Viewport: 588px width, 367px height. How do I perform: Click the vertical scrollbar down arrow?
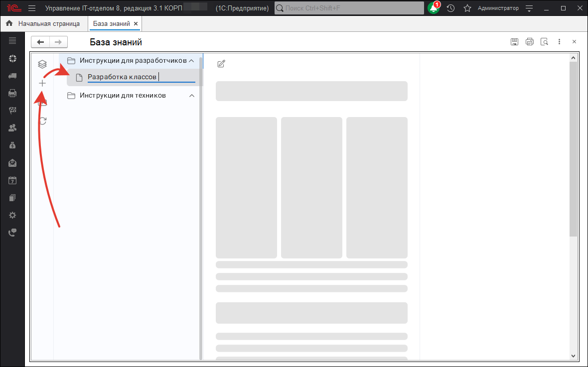click(573, 356)
